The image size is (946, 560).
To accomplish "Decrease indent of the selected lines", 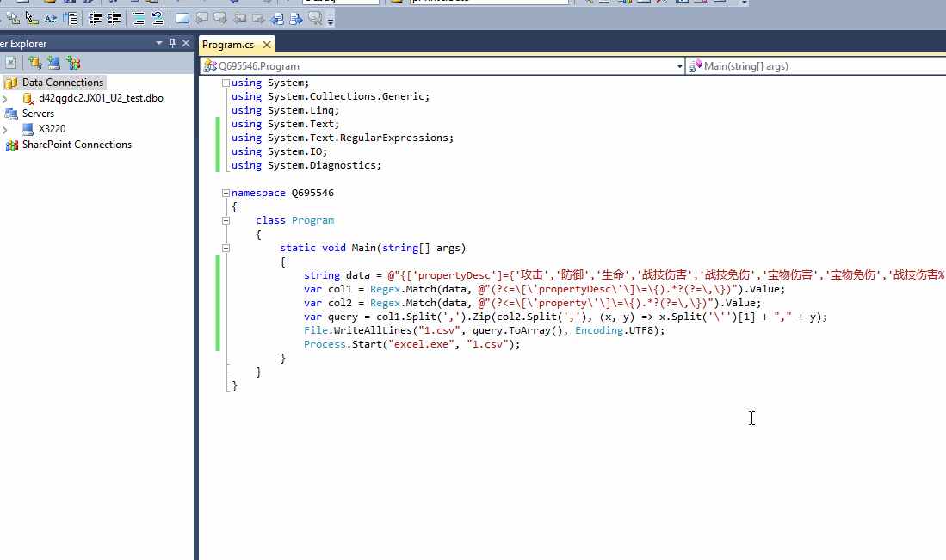I will coord(95,19).
